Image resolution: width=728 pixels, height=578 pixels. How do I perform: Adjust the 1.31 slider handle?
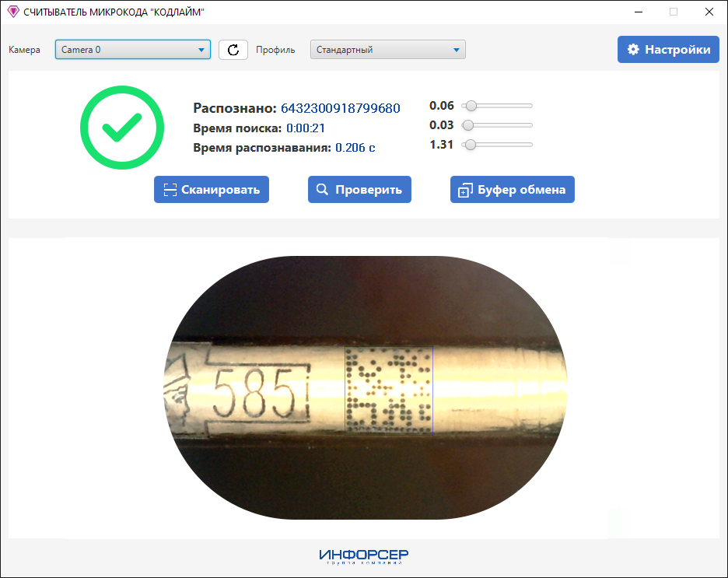tap(471, 145)
